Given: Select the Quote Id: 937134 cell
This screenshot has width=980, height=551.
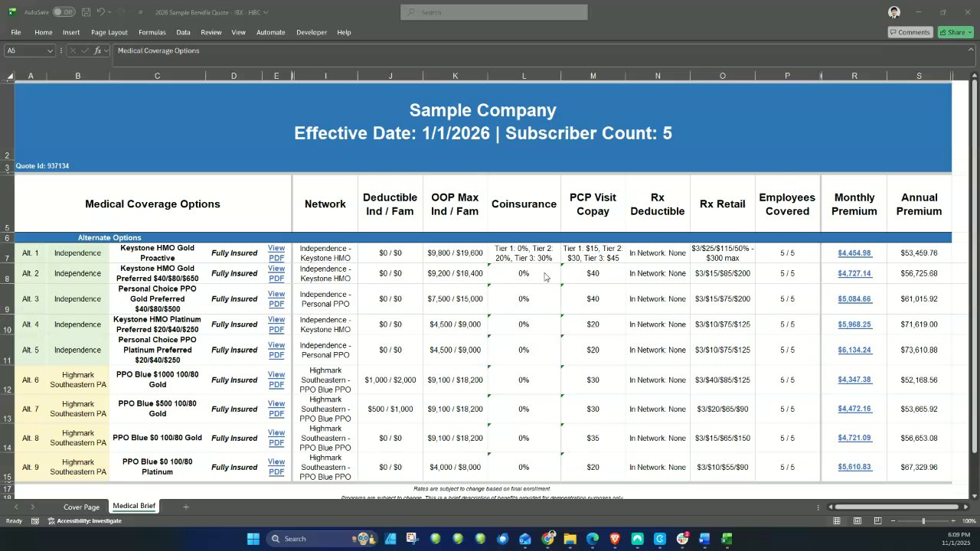Looking at the screenshot, I should pyautogui.click(x=42, y=166).
